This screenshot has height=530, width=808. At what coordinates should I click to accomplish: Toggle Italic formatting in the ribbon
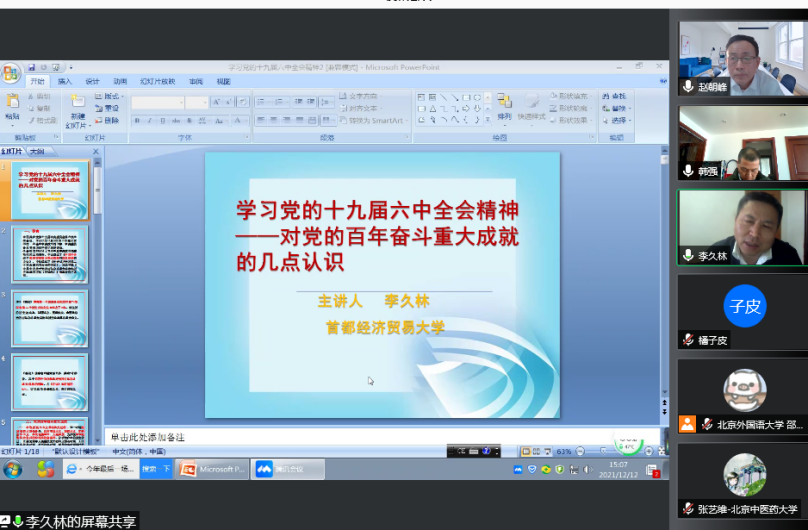[x=149, y=120]
